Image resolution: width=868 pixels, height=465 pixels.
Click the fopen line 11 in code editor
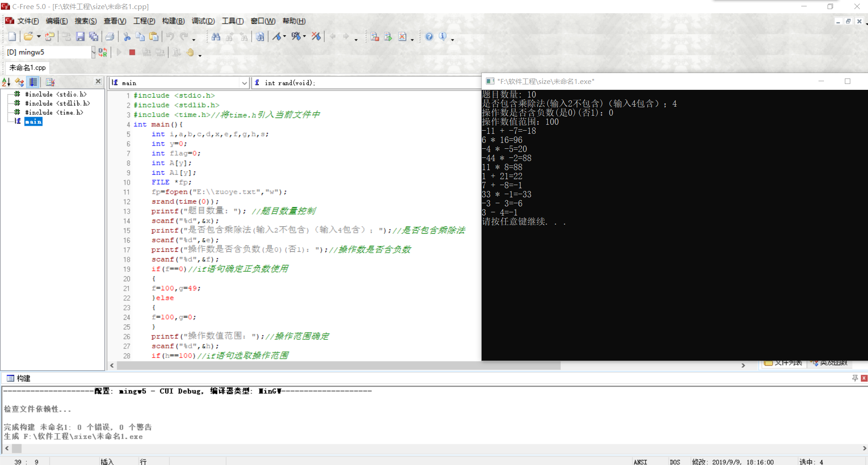click(219, 192)
